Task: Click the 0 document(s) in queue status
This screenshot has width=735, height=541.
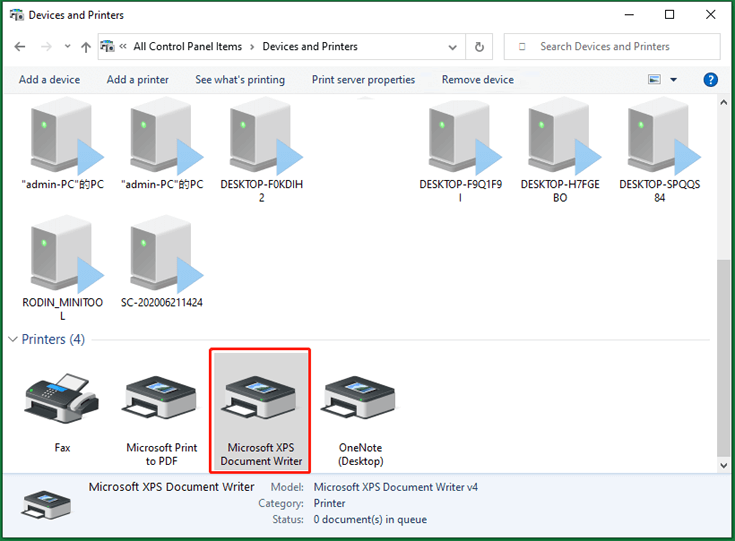Action: pyautogui.click(x=370, y=519)
